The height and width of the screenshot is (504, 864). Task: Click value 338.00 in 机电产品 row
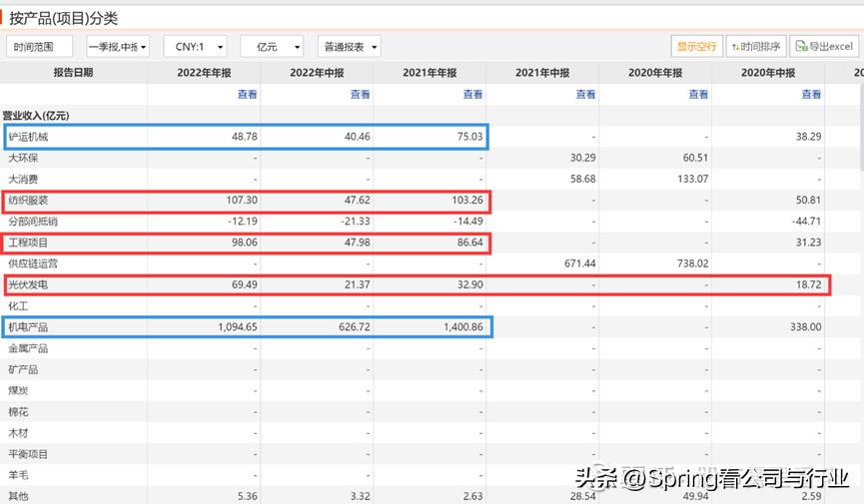click(806, 327)
